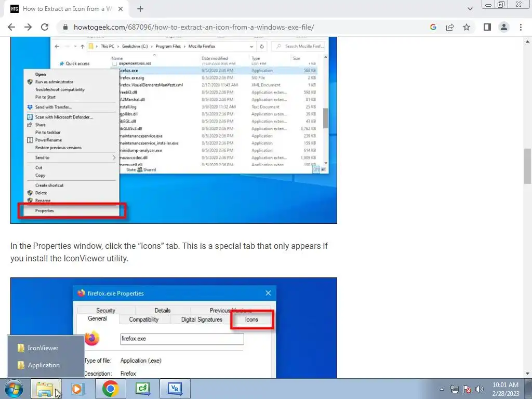Click the firefox.exe Properties screenshot image

(x=174, y=328)
